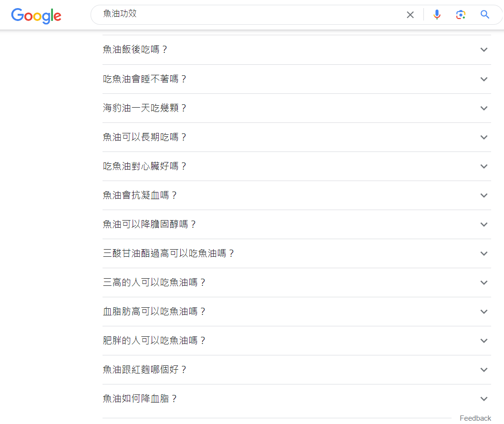Image resolution: width=504 pixels, height=424 pixels.
Task: Click the Google logo to go home
Action: point(36,16)
